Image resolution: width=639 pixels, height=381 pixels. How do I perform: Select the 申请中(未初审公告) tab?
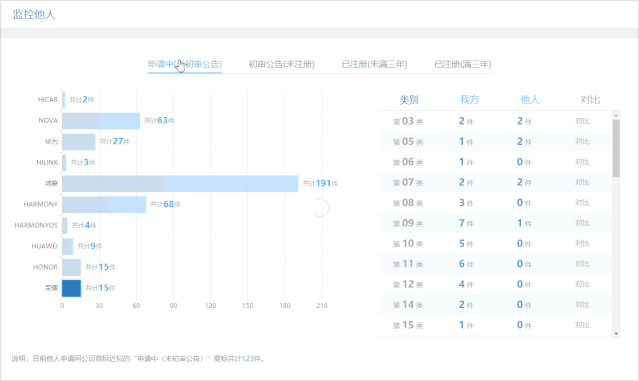185,64
